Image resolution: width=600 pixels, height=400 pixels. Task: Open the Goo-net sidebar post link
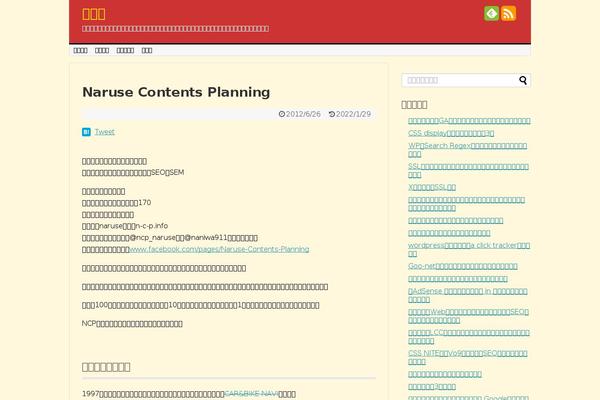(x=462, y=265)
